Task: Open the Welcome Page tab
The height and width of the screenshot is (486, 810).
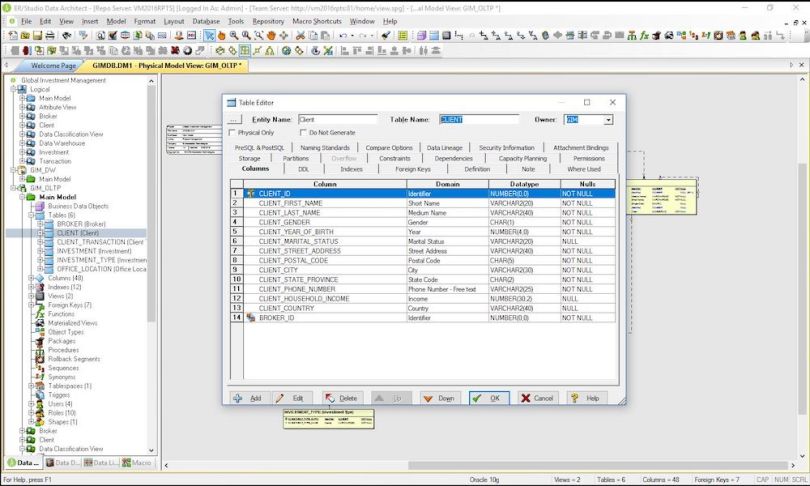Action: pos(53,66)
